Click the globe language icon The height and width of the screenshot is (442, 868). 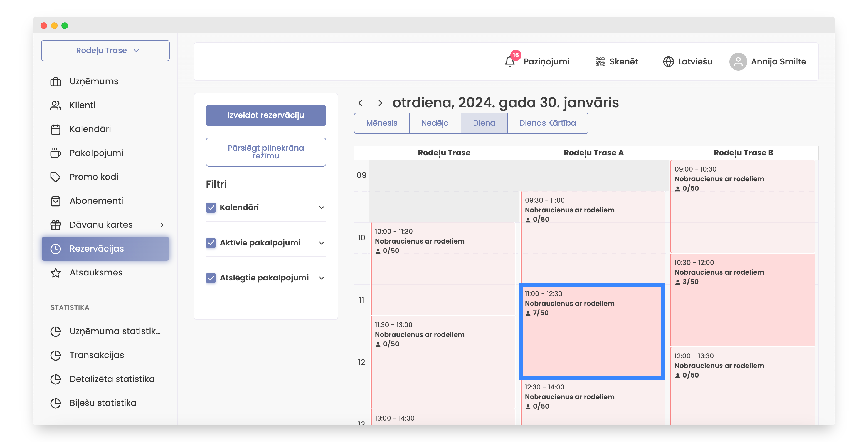click(x=668, y=62)
